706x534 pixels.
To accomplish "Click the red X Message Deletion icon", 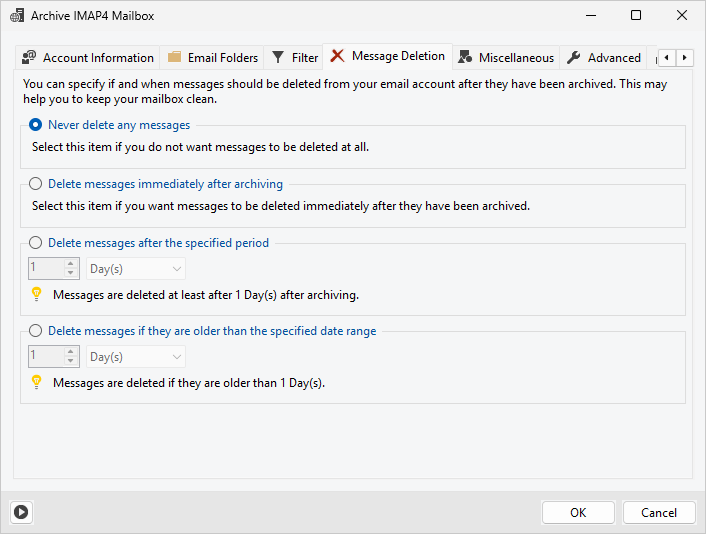I will (x=338, y=57).
